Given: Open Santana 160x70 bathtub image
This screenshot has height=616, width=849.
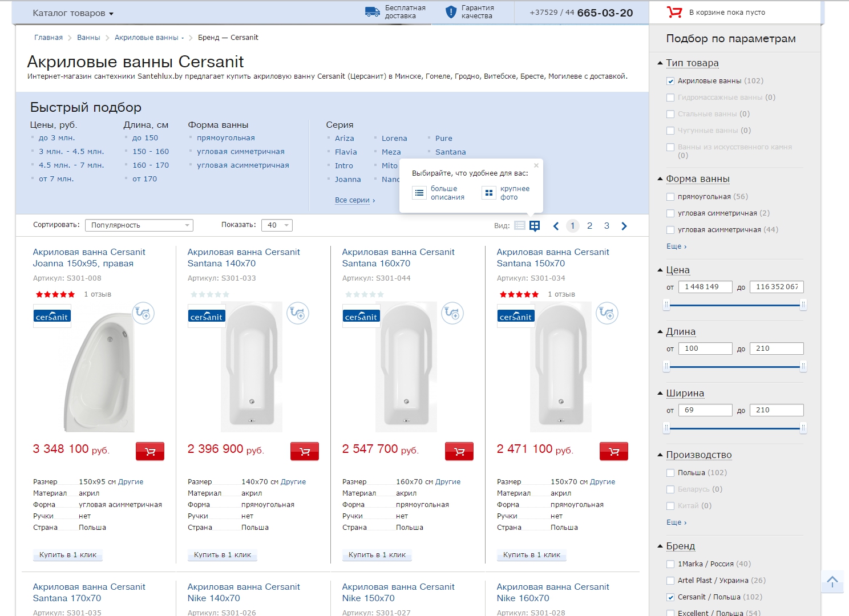Looking at the screenshot, I should [x=406, y=367].
